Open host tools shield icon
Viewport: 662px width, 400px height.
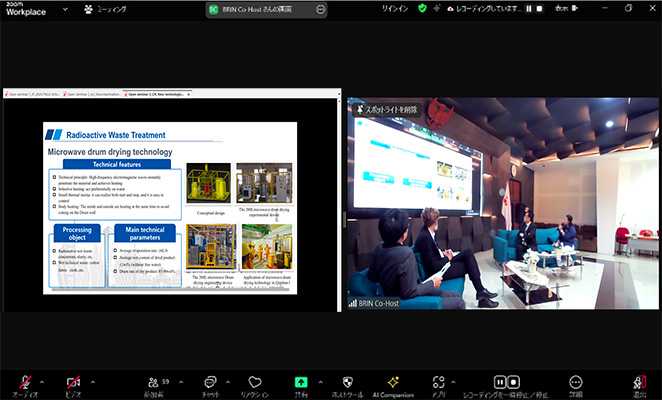pyautogui.click(x=347, y=382)
